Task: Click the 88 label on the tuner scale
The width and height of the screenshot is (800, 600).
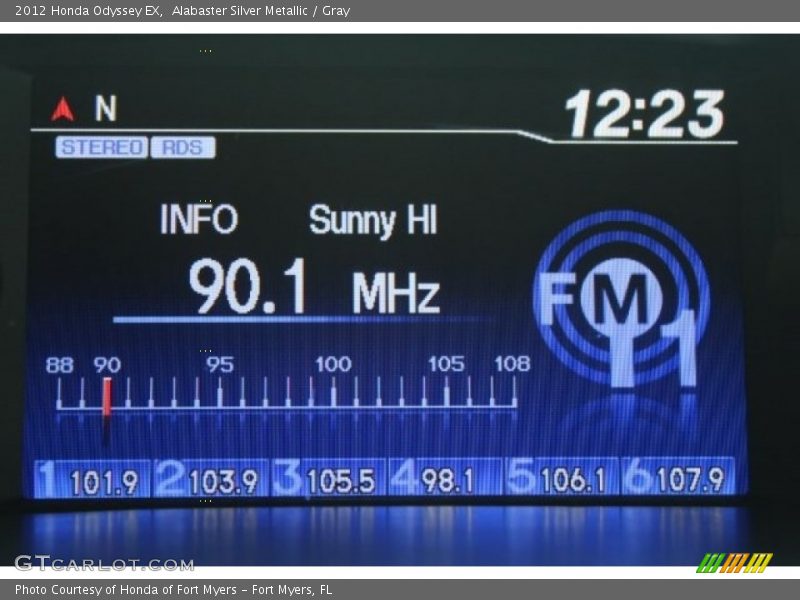Action: click(x=60, y=365)
